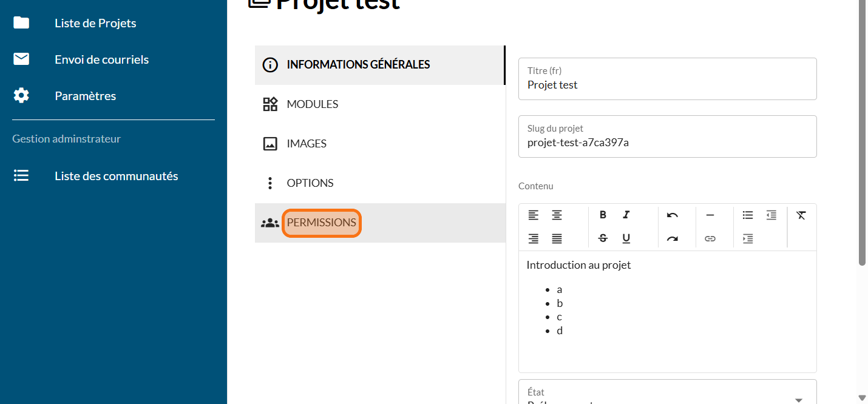Switch to the Modules tab

(x=312, y=104)
